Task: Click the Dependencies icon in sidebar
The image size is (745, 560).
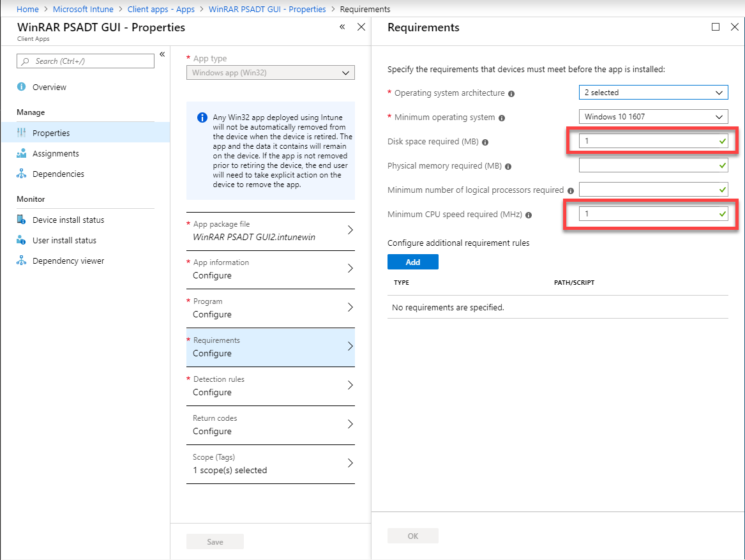Action: point(22,174)
